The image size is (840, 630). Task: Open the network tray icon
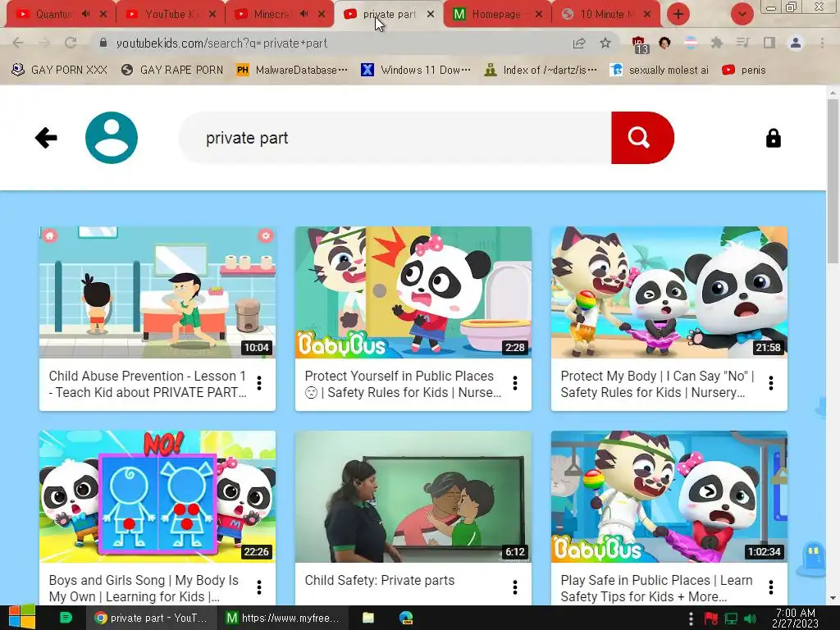tap(731, 619)
